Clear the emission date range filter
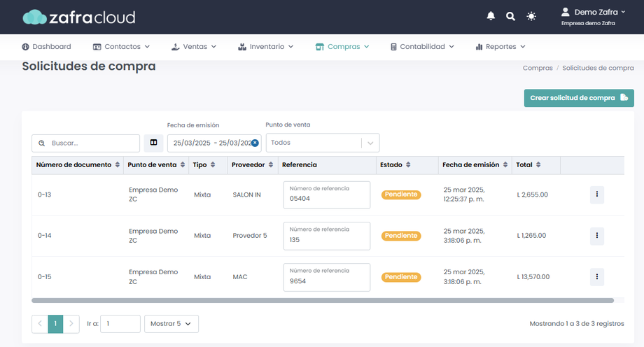The image size is (644, 347). (255, 143)
